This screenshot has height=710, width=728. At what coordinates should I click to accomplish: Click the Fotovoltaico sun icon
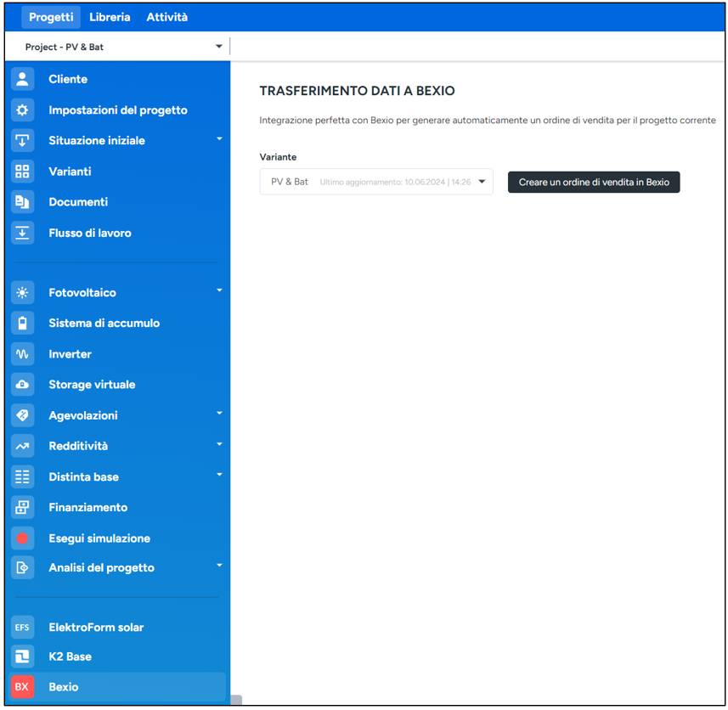22,293
